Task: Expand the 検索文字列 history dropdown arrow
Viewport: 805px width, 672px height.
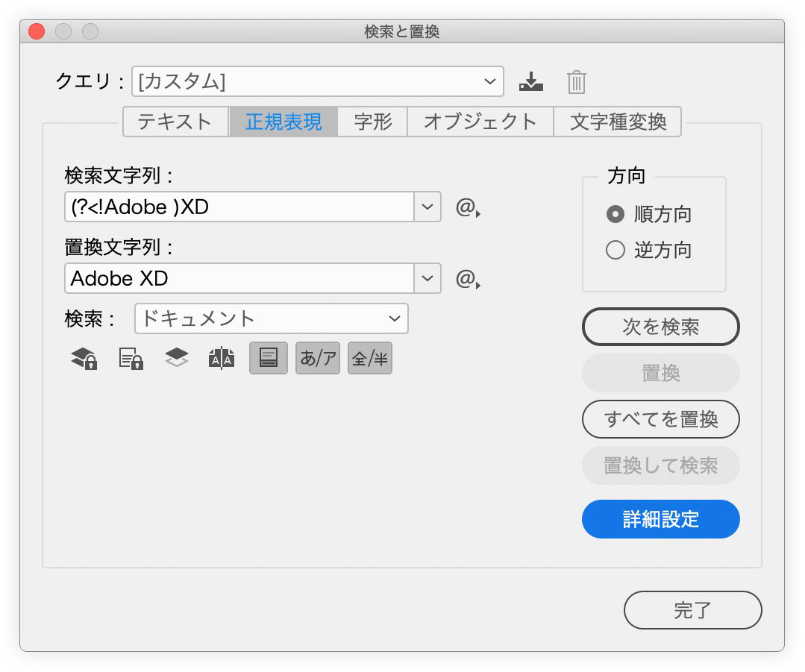Action: click(427, 207)
